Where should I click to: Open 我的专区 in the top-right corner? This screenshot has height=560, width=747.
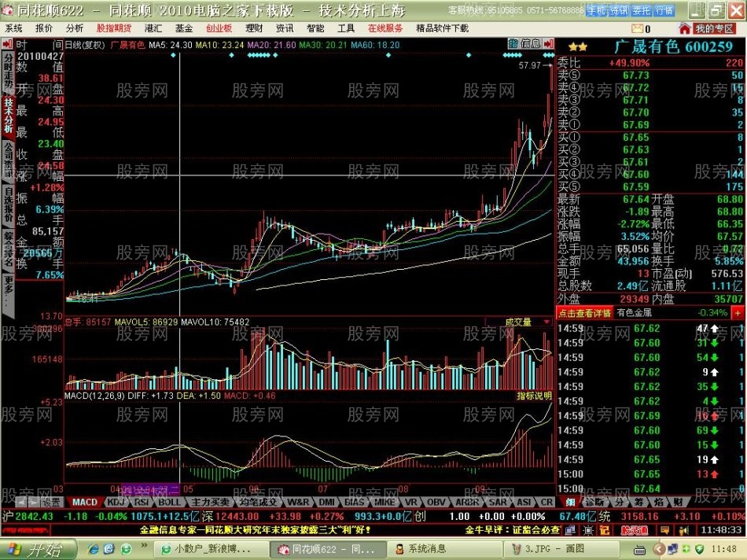(712, 28)
